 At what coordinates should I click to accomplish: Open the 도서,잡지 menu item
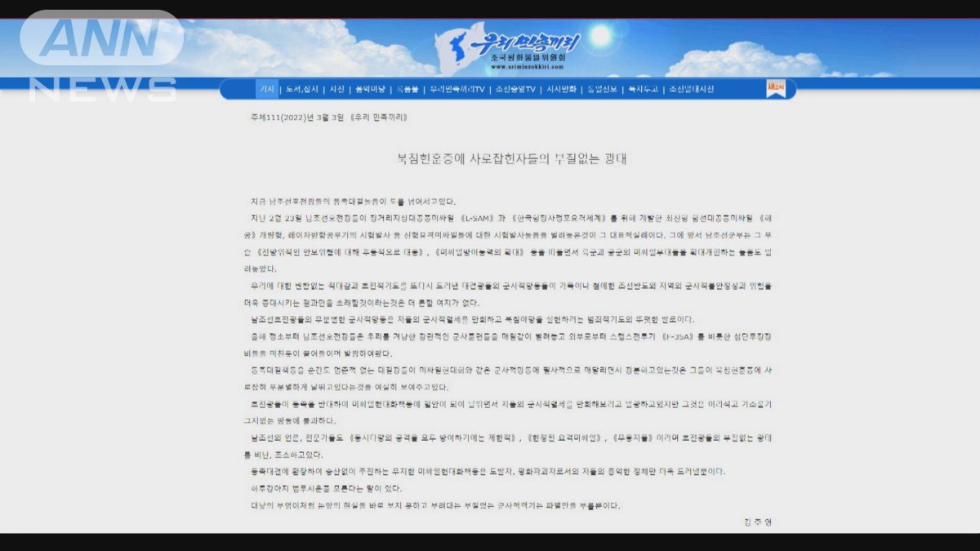[302, 89]
